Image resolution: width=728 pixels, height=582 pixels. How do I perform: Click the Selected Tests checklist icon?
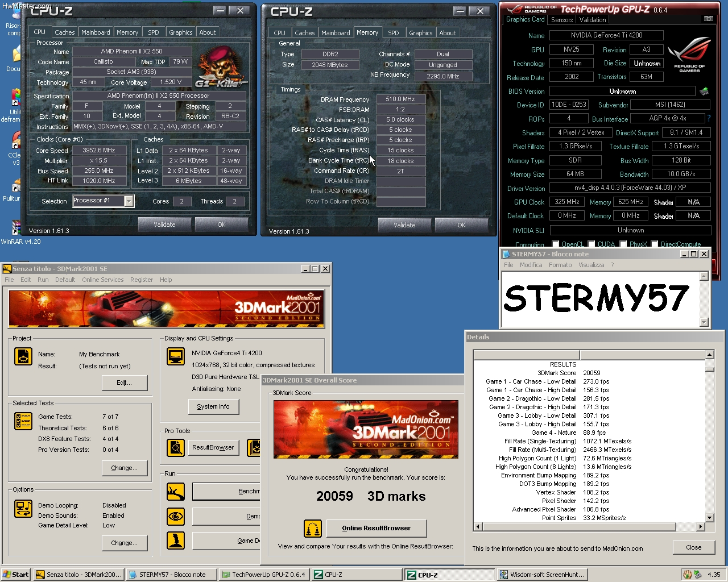coord(23,421)
